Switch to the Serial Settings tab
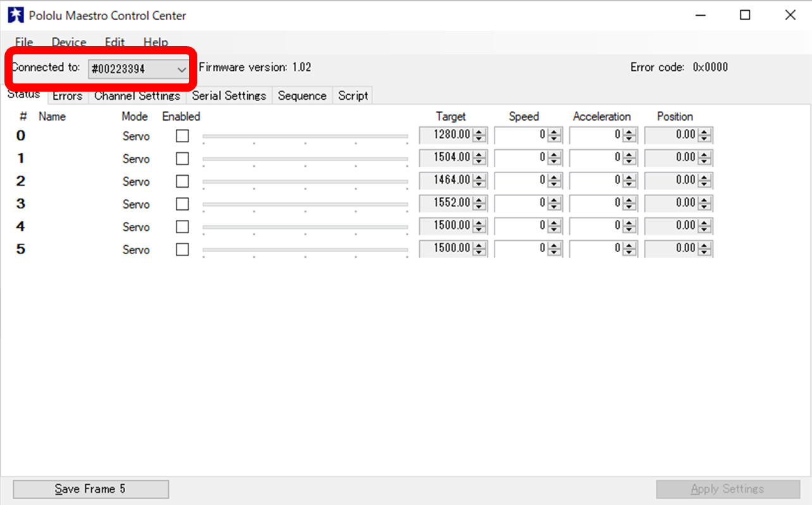 pos(229,96)
